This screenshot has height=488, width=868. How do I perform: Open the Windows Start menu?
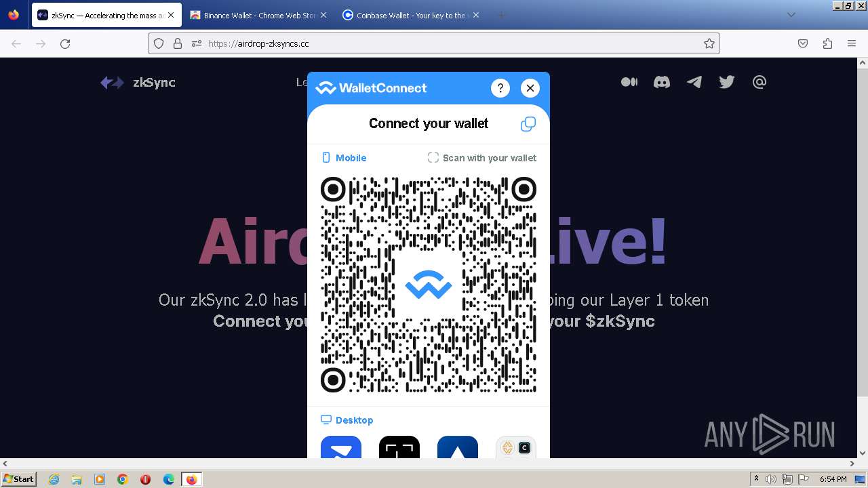(18, 479)
